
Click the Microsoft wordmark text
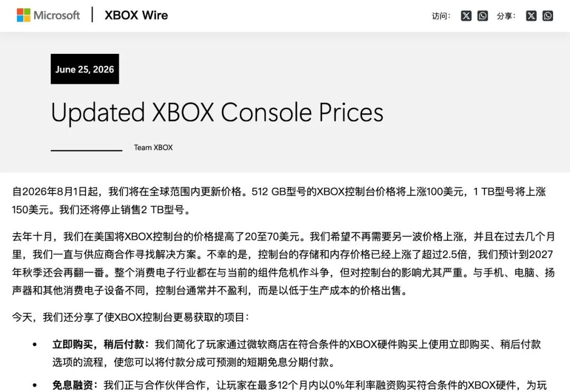(x=56, y=15)
